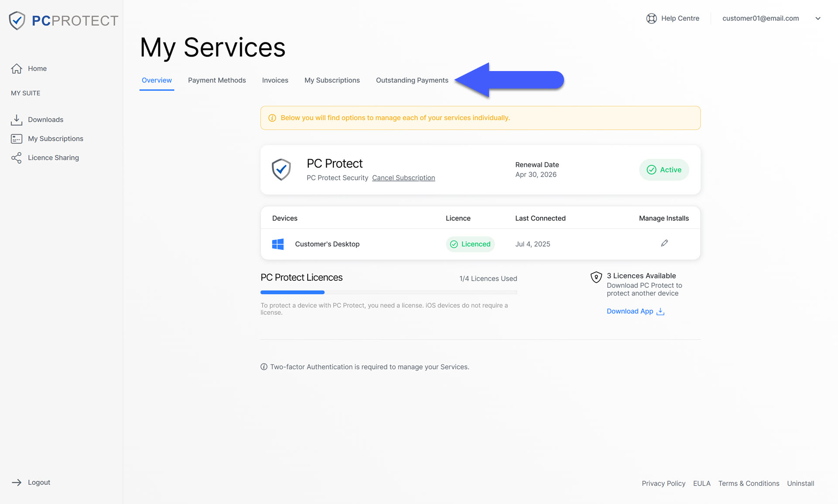Open the Outstanding Payments tab
Viewport: 838px width, 504px height.
[412, 80]
